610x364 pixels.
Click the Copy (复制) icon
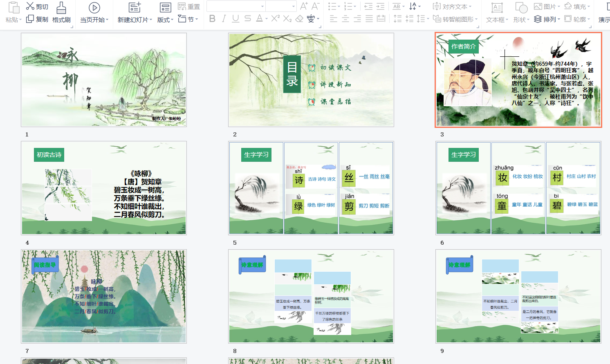(30, 19)
